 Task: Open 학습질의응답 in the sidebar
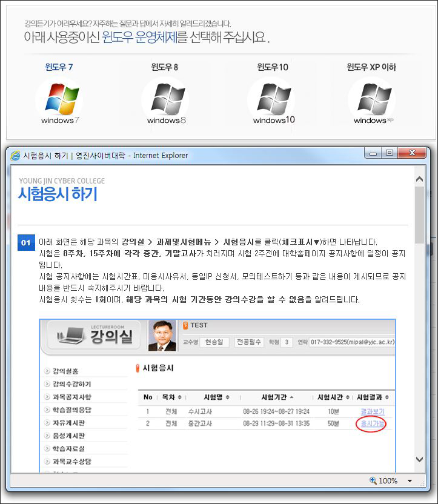(72, 410)
